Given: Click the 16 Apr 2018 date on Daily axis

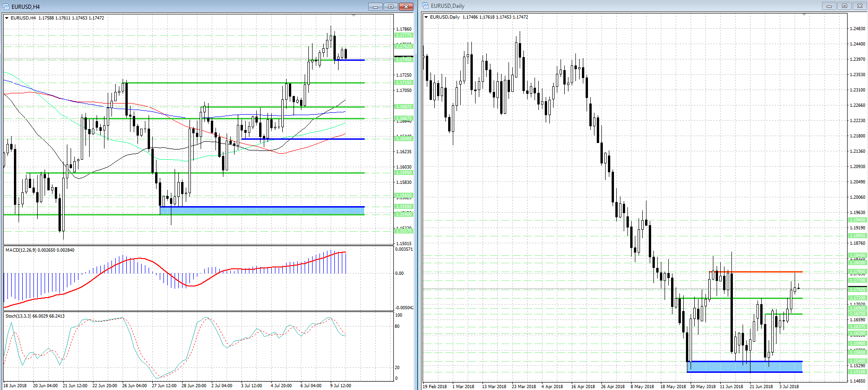Looking at the screenshot, I should (583, 387).
